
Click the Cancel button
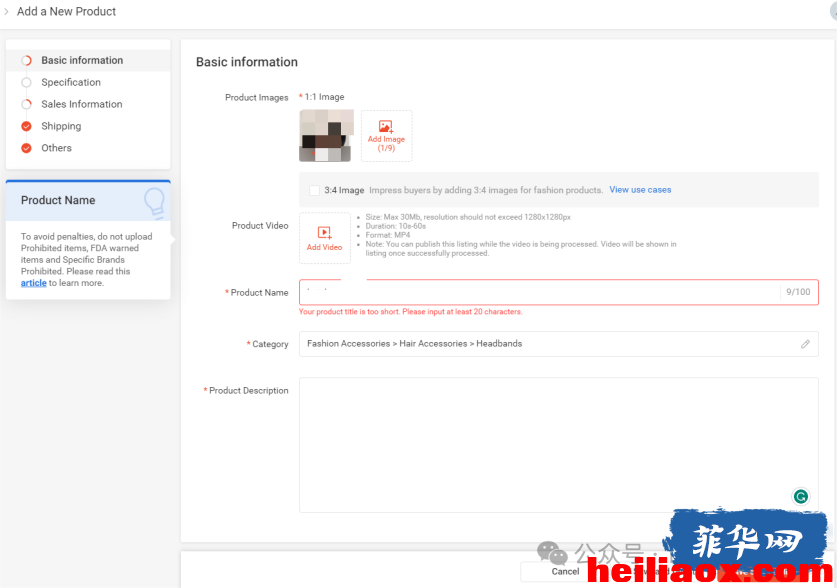565,571
